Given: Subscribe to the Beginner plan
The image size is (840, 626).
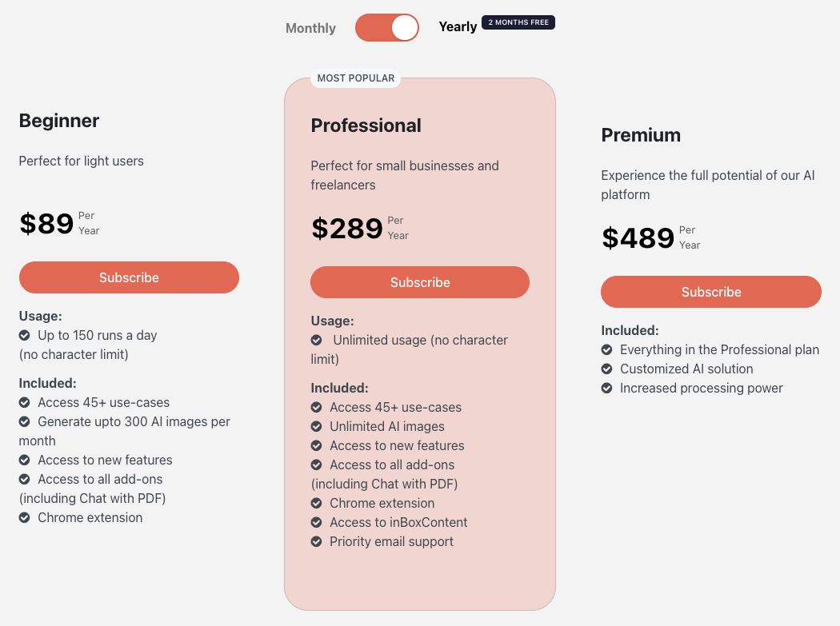Looking at the screenshot, I should point(129,277).
